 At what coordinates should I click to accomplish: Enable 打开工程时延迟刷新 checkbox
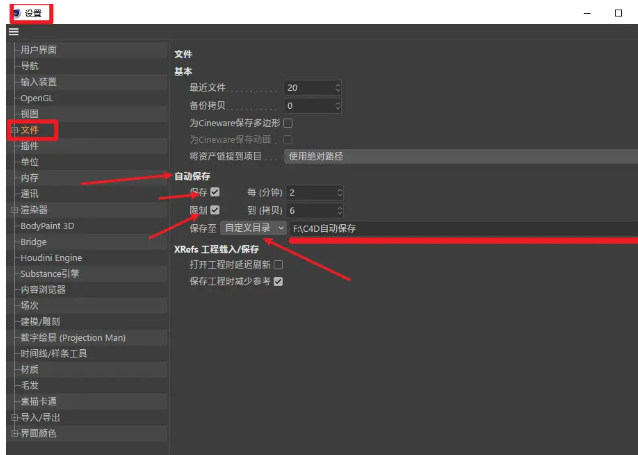point(278,265)
